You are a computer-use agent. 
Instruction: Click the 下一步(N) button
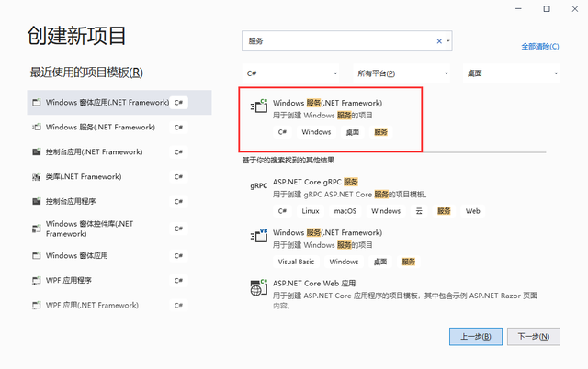click(534, 336)
